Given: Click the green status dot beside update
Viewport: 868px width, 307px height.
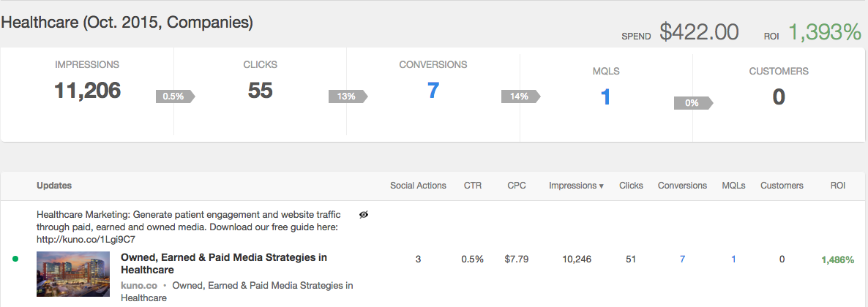Looking at the screenshot, I should tap(16, 259).
